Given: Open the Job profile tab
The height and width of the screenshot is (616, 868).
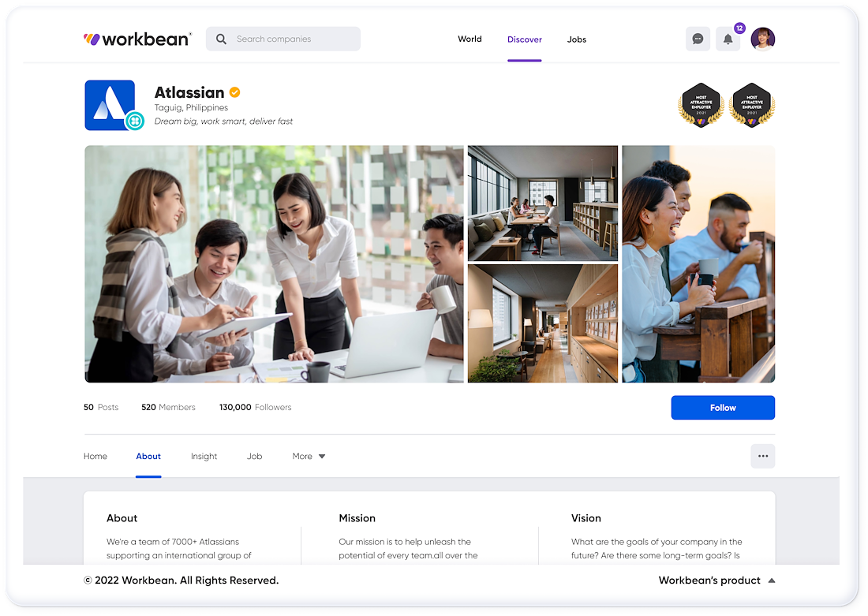Looking at the screenshot, I should 255,456.
